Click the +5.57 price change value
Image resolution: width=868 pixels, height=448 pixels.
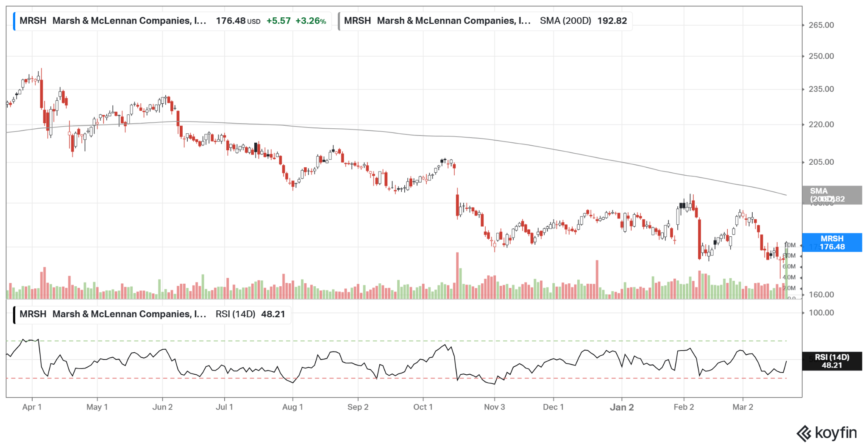[x=278, y=21]
